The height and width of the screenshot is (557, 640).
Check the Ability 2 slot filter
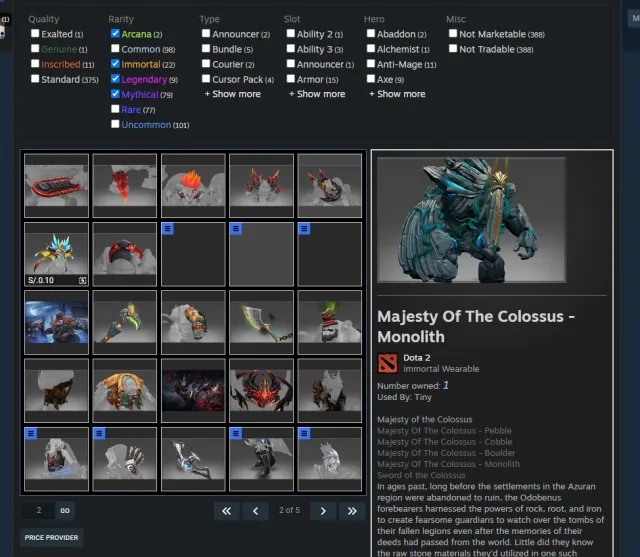(291, 33)
